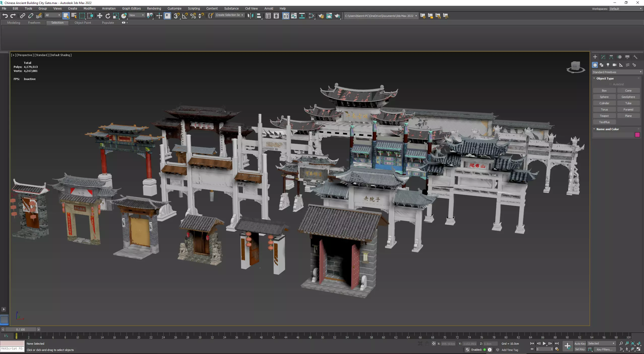Click the Set Key button

[580, 349]
